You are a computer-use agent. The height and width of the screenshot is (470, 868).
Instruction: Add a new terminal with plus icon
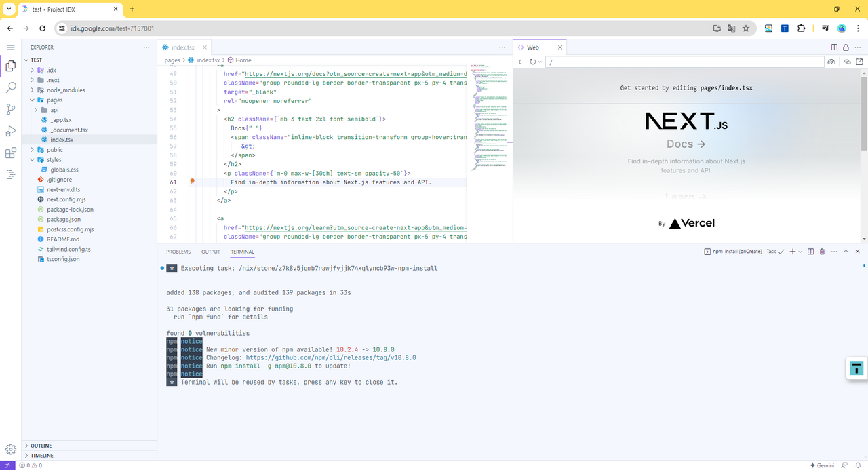[793, 252]
